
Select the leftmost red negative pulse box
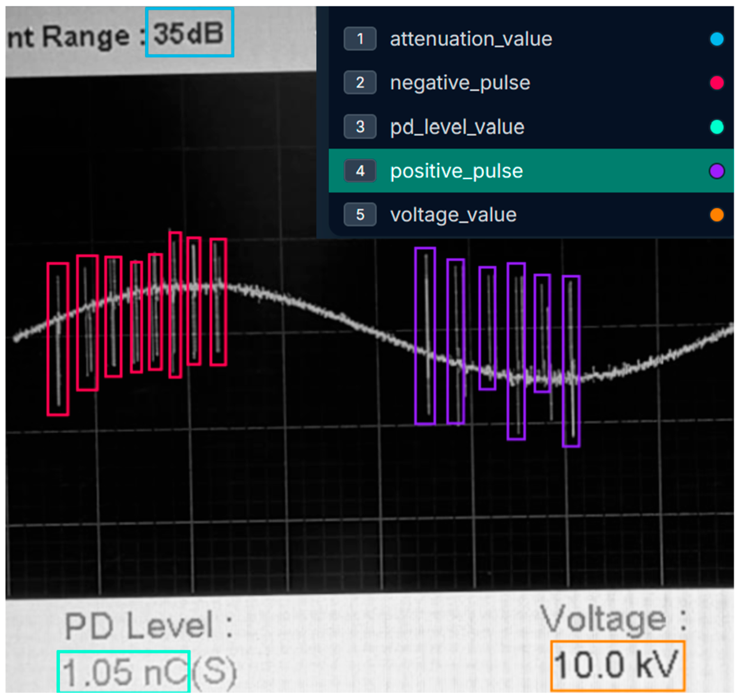[58, 339]
